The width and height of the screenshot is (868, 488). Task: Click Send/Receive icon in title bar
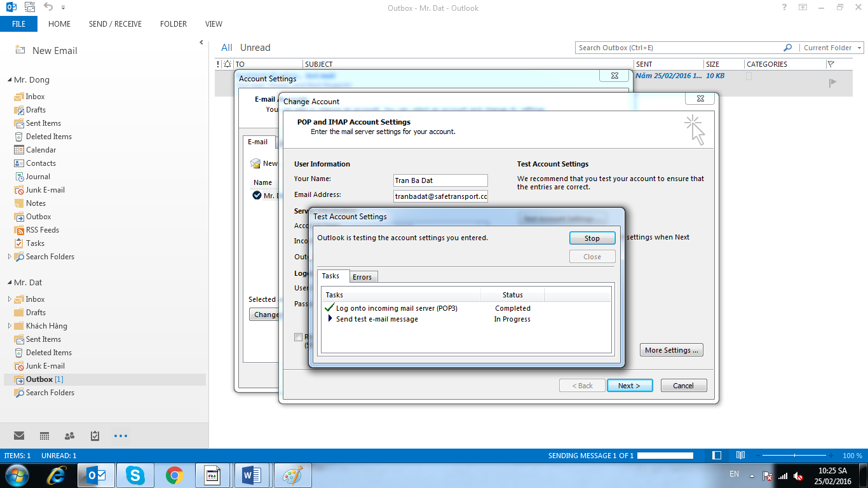(x=29, y=8)
